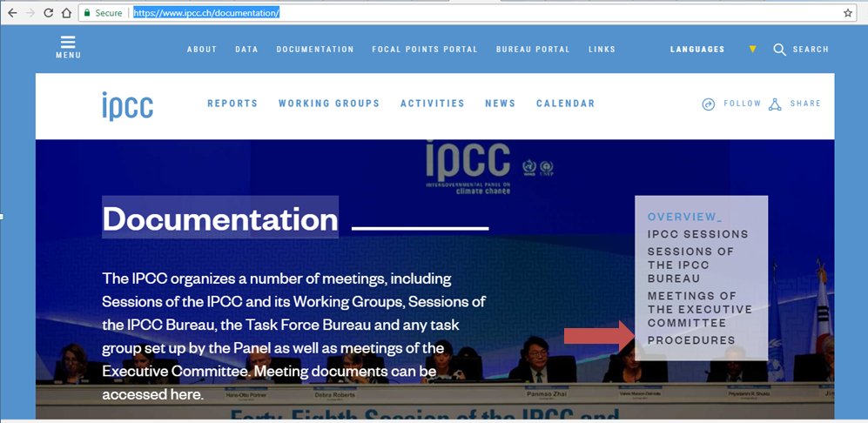Open the hamburger MENU icon
Viewport: 868px width, 423px height.
(x=68, y=42)
